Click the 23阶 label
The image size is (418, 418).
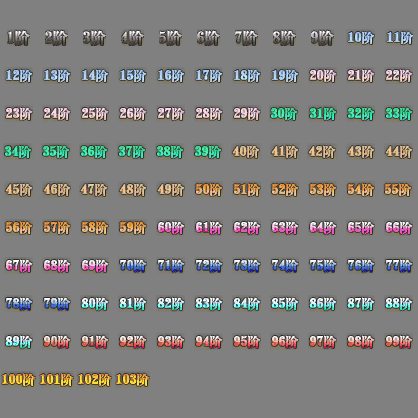click(x=18, y=114)
